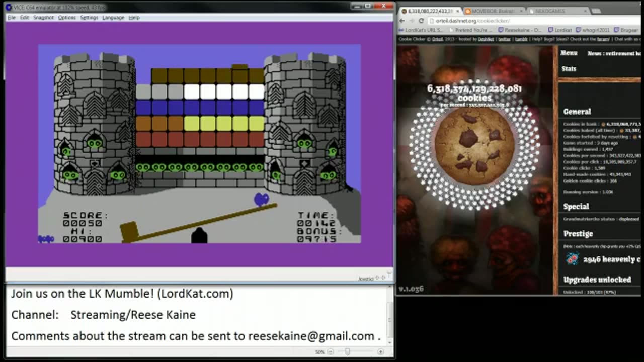
Task: Click the document scrollbar down arrow
Action: click(x=390, y=341)
